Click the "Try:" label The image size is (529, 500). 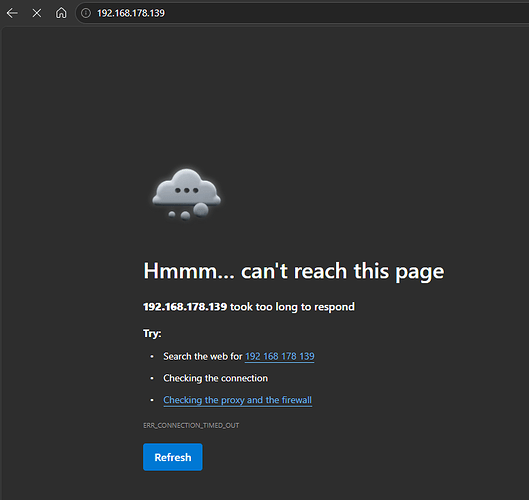152,333
